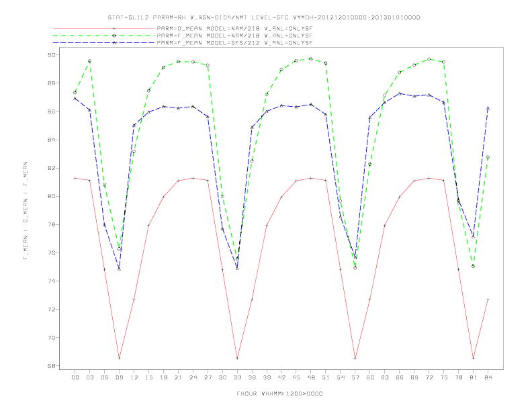532x411 pixels.
Task: Click the x-axis tick label 75
Action: click(x=444, y=377)
